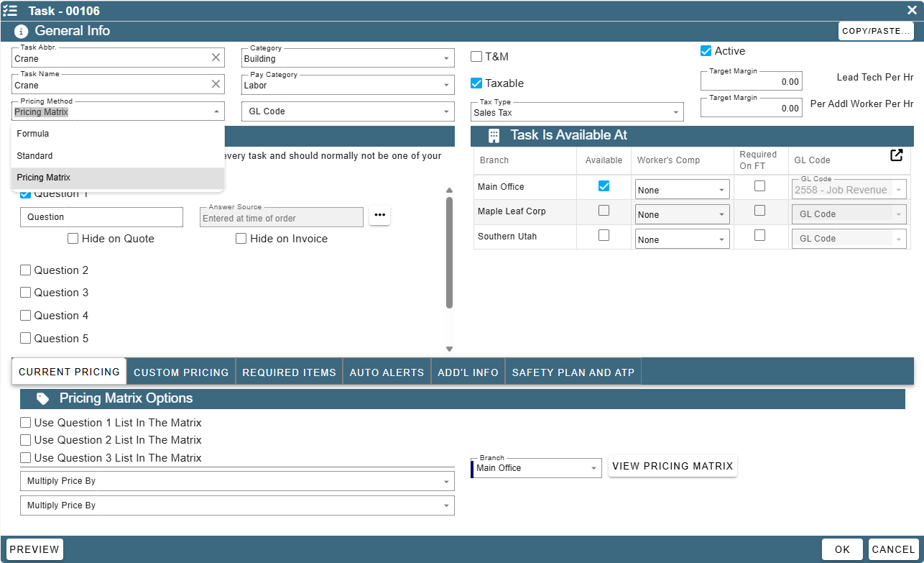Enable the Question 5 checkbox
Viewport: 924px width, 563px height.
pyautogui.click(x=26, y=339)
